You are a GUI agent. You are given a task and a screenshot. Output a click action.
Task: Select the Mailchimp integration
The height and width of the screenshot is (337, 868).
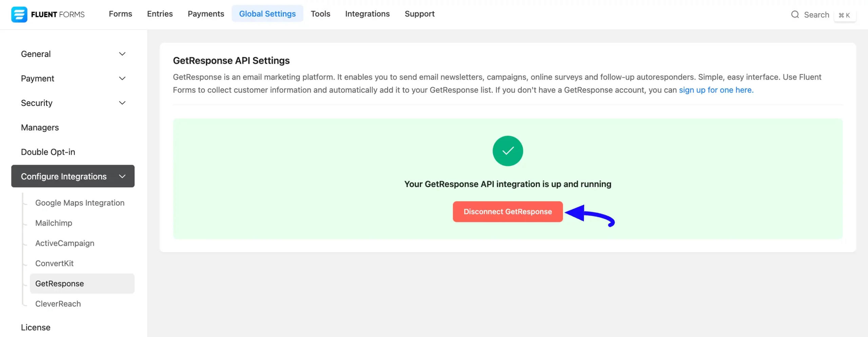click(x=54, y=223)
